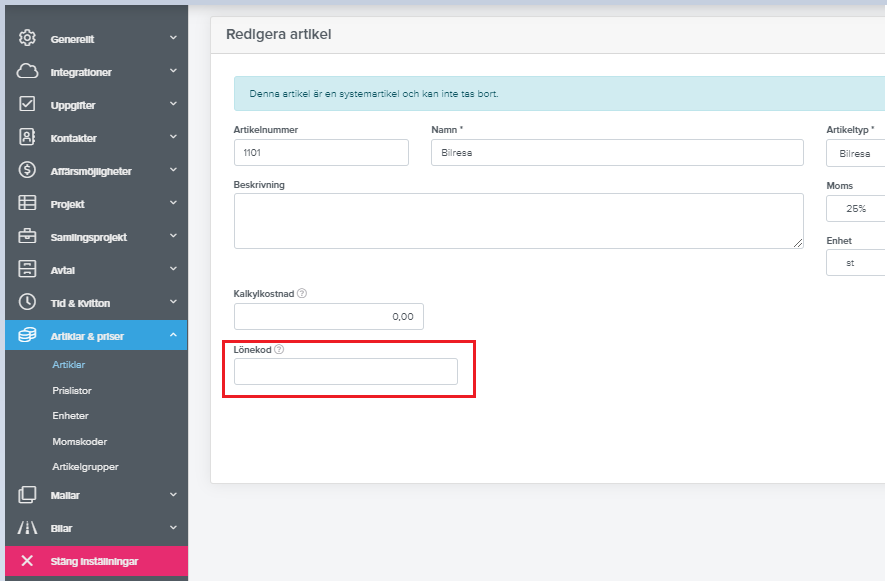Click the help icon next to Kalkylkostnad
This screenshot has height=581, width=887.
[302, 294]
